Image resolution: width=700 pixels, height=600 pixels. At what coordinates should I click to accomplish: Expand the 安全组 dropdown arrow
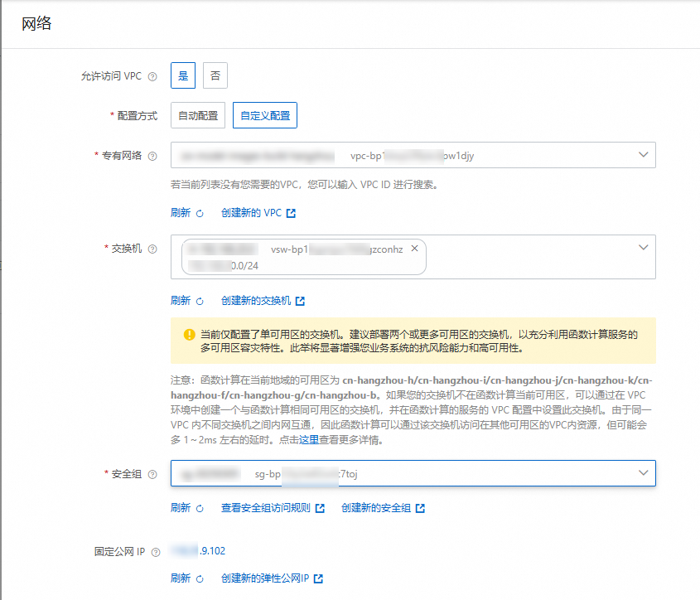pyautogui.click(x=643, y=472)
